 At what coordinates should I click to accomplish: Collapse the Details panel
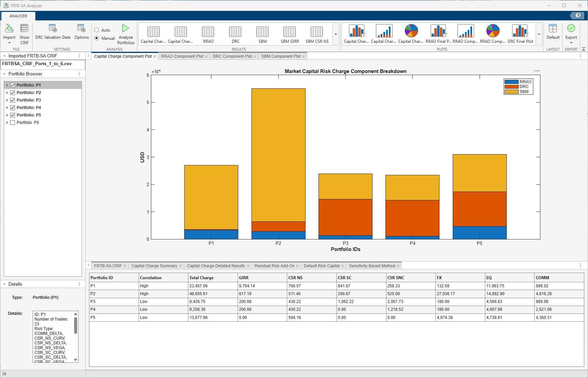4,284
